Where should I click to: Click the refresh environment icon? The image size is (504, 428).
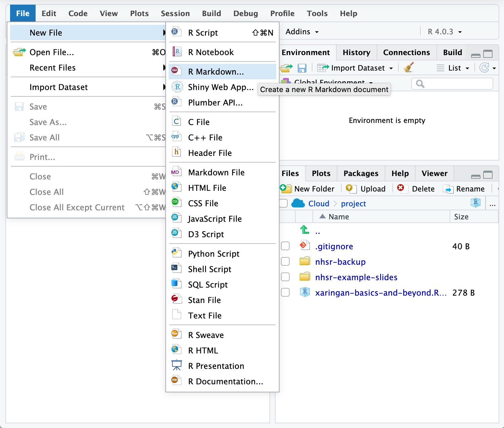(x=484, y=68)
